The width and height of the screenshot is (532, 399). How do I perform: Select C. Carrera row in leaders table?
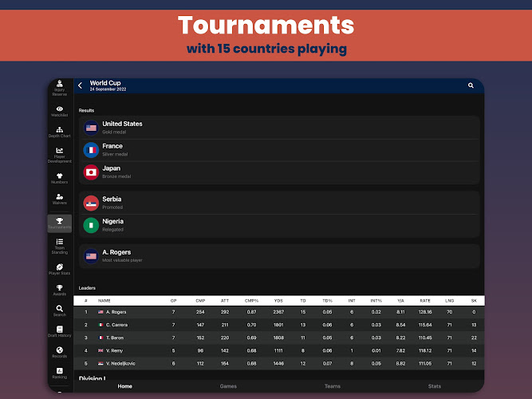[x=279, y=325]
